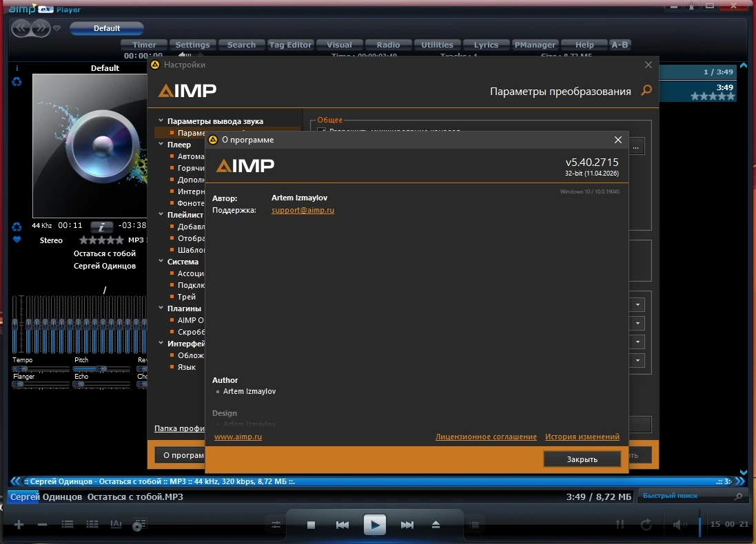The height and width of the screenshot is (544, 756).
Task: Select the Трей item in settings tree
Action: tap(186, 297)
